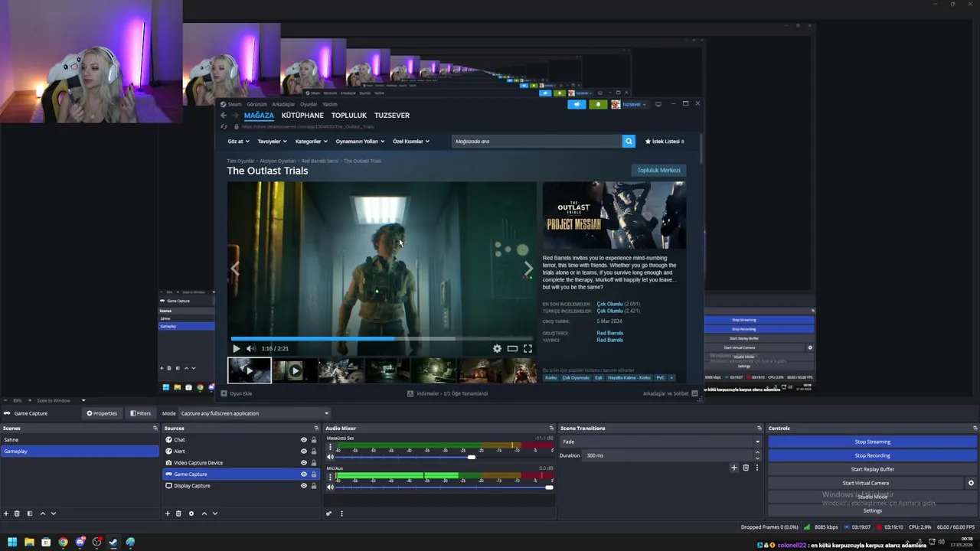
Task: Toggle fullscreen in the Steam trailer player
Action: (528, 349)
